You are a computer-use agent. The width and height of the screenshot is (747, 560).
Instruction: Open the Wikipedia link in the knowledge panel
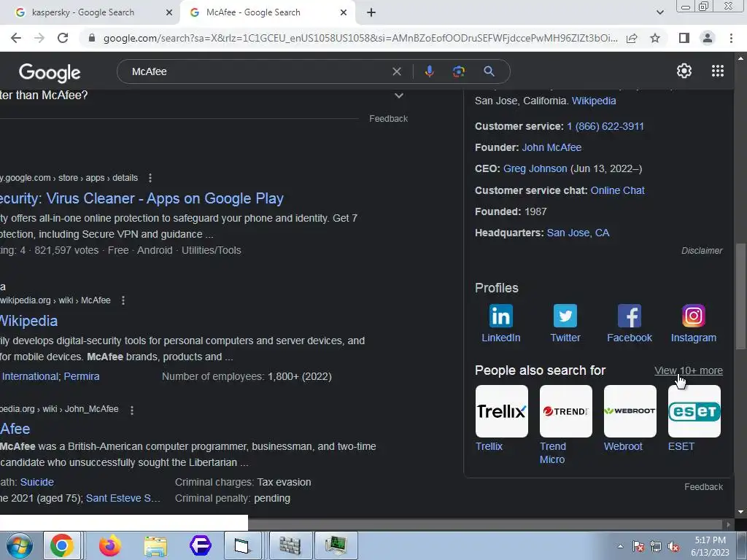(x=594, y=101)
